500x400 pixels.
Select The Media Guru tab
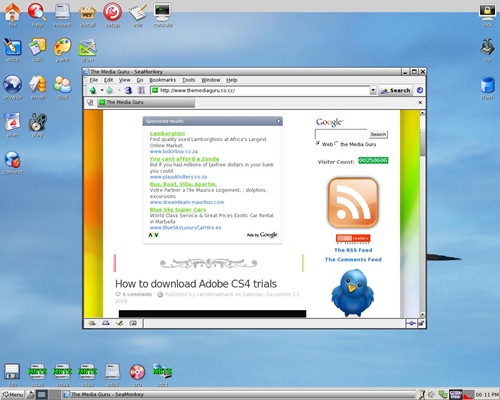coord(146,102)
